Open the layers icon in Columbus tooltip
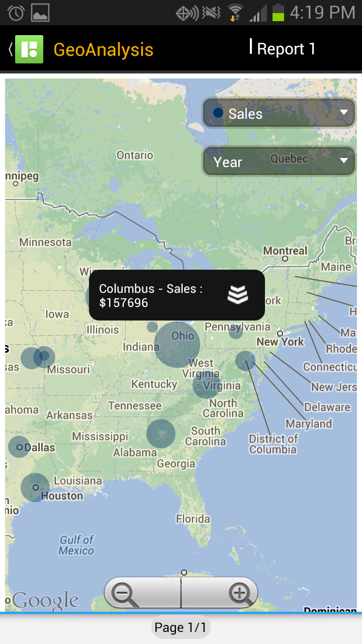The height and width of the screenshot is (644, 362). 238,295
